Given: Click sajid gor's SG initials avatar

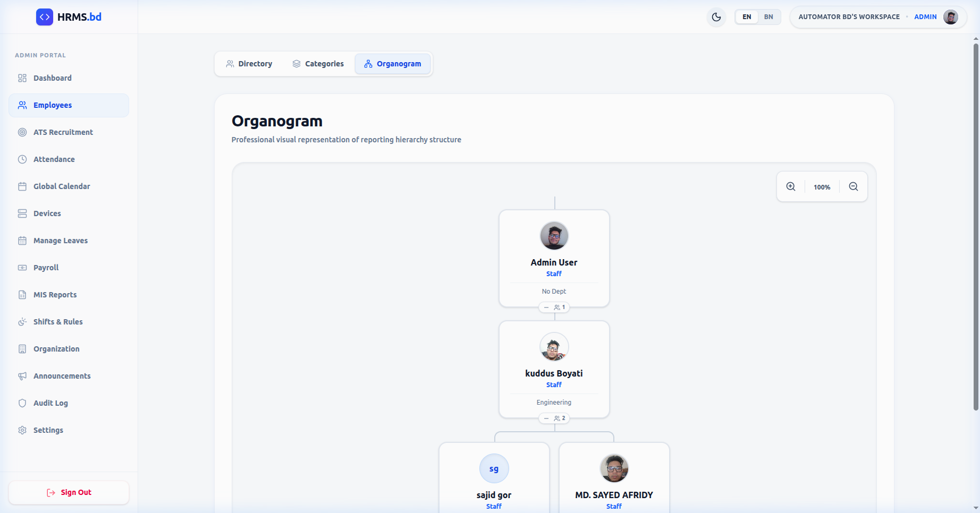Looking at the screenshot, I should [494, 468].
